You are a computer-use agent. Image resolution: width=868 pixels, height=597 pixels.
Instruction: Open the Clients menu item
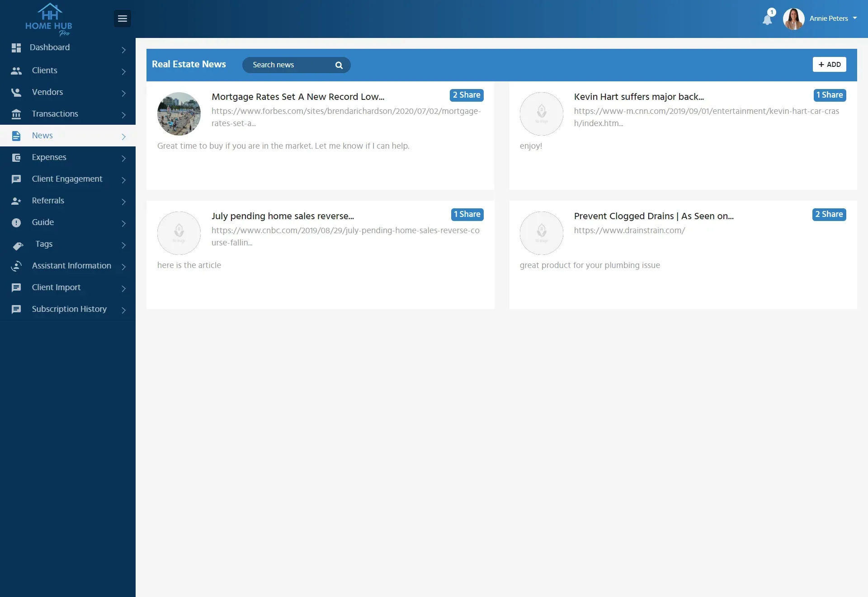[x=68, y=71]
